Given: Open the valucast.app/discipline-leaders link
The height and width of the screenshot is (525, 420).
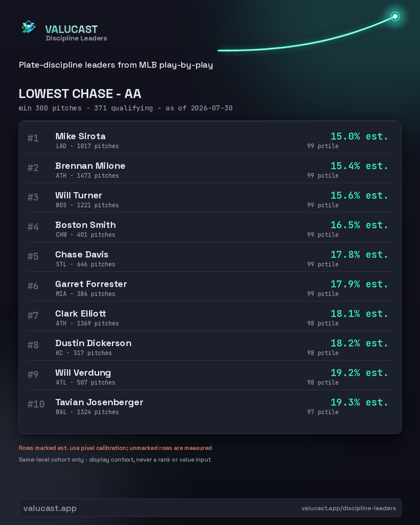Looking at the screenshot, I should click(x=348, y=508).
